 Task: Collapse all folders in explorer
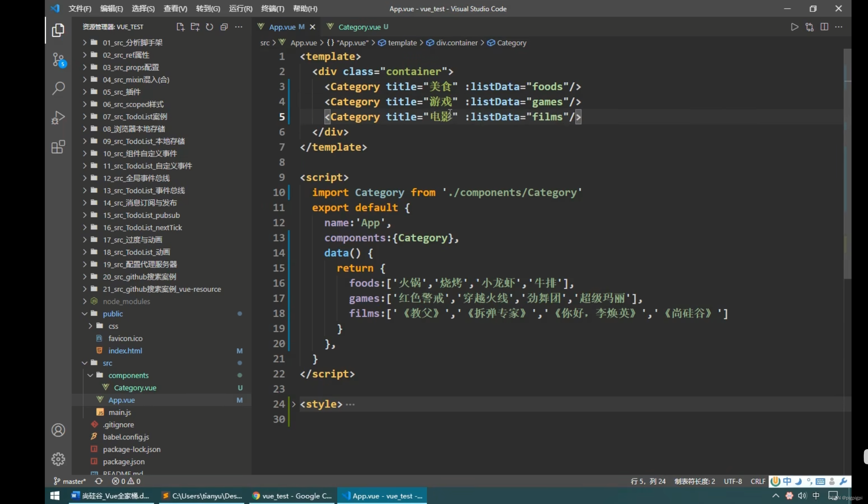pyautogui.click(x=224, y=27)
